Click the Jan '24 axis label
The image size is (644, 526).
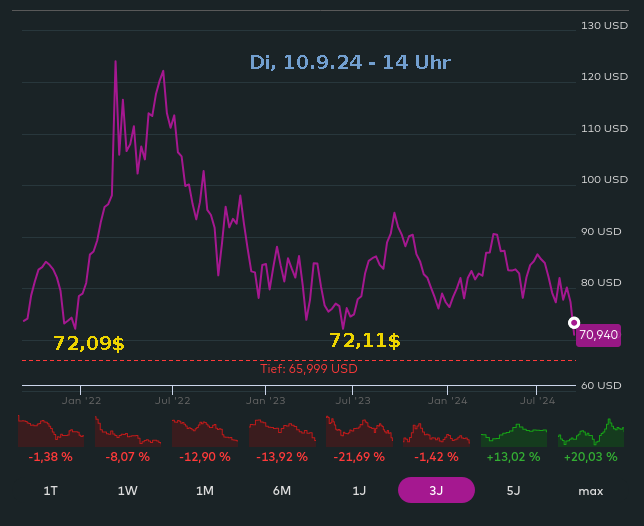[447, 401]
